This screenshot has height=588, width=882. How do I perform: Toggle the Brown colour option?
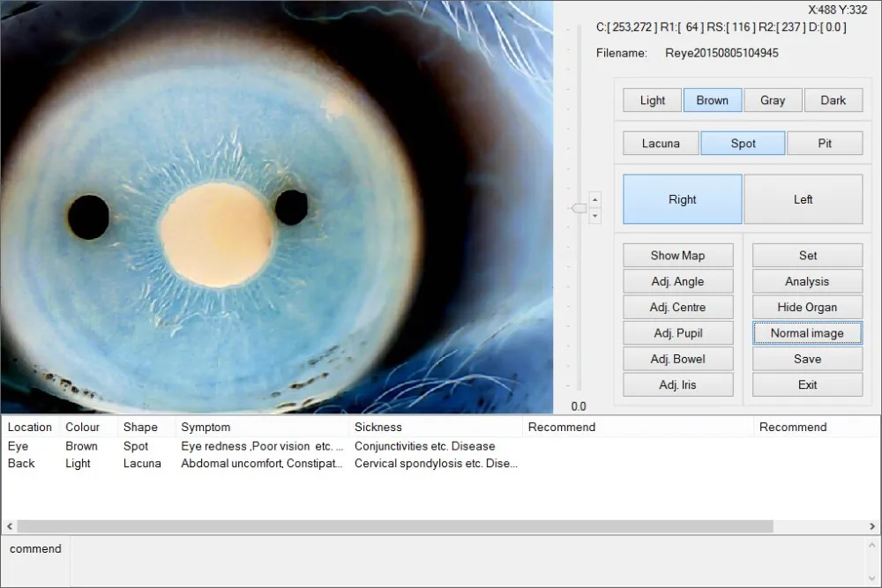tap(712, 100)
